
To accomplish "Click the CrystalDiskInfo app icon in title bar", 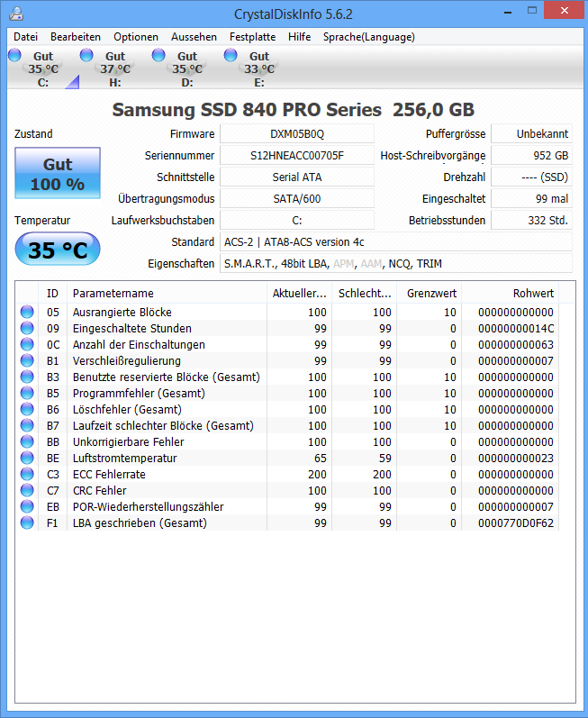I will pyautogui.click(x=16, y=14).
